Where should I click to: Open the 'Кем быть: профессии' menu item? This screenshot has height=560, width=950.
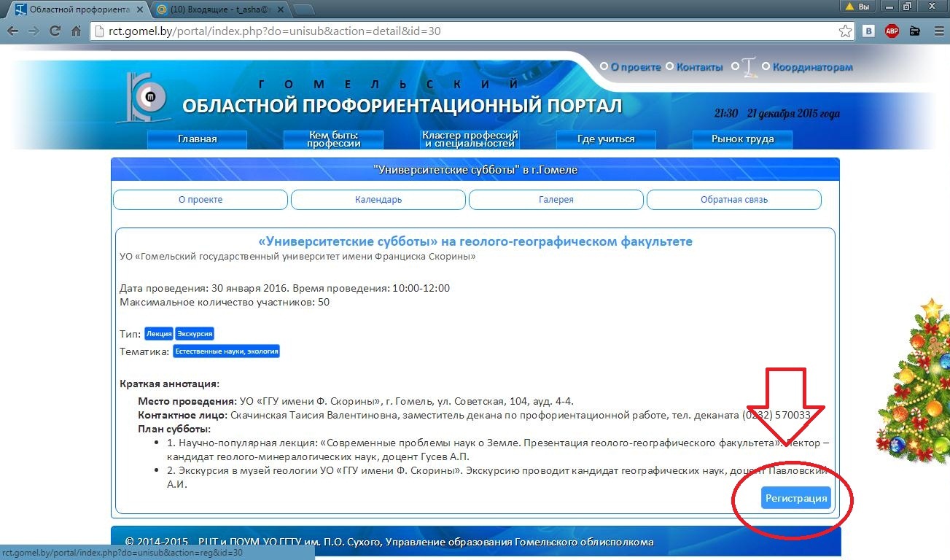(x=333, y=139)
